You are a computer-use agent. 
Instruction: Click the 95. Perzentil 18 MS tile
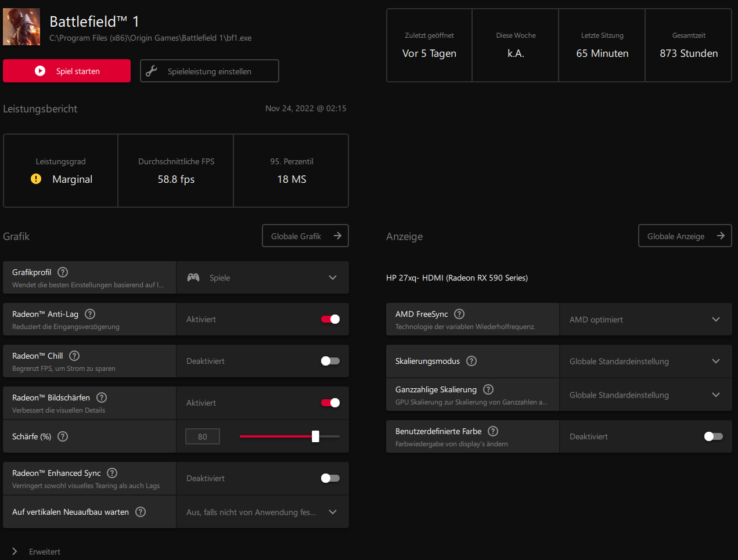[291, 171]
